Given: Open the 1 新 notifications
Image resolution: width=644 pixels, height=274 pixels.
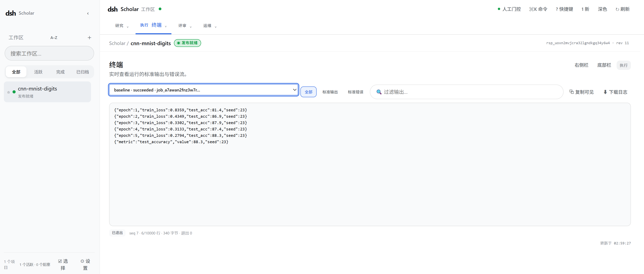Looking at the screenshot, I should (585, 9).
